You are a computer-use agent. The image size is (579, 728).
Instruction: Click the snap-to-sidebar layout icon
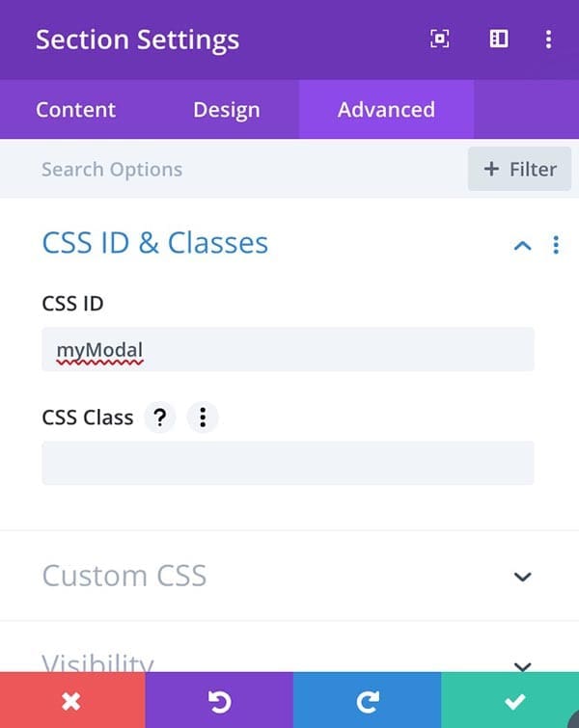(499, 39)
